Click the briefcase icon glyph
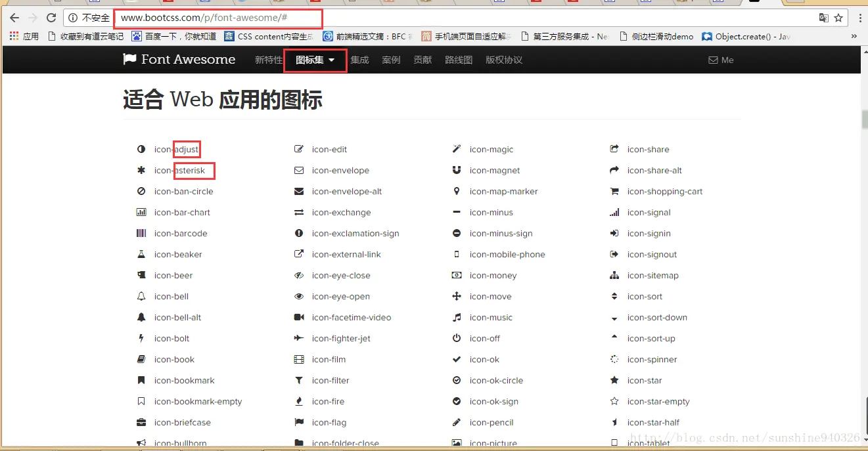The height and width of the screenshot is (451, 868). 141,422
